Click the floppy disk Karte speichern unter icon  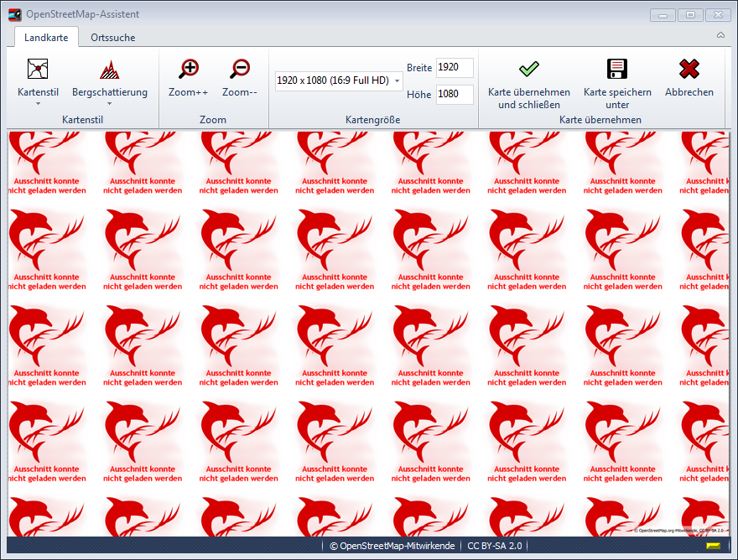617,69
